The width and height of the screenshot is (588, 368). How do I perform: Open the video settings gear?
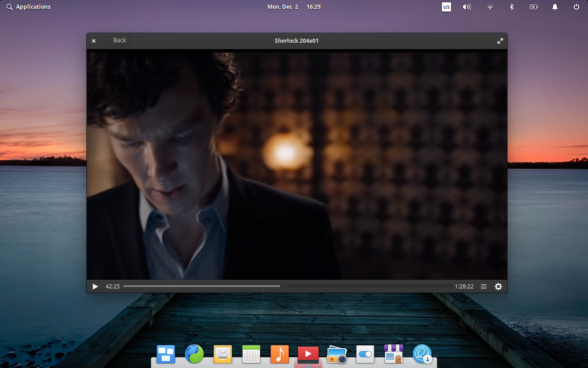point(498,287)
